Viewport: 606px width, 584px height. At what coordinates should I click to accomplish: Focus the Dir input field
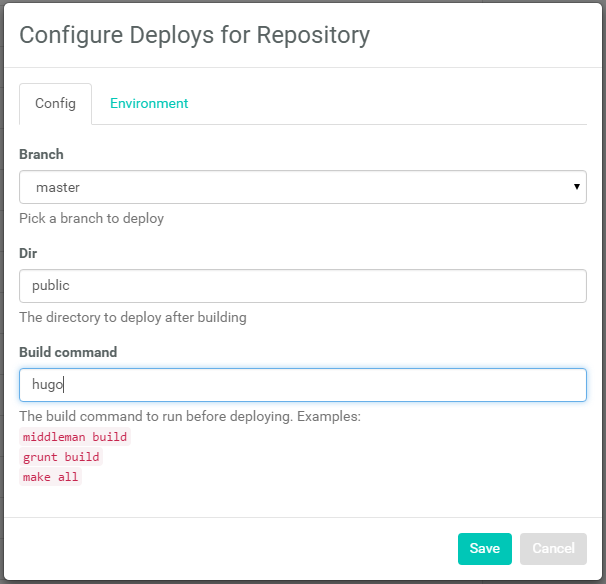pos(302,286)
